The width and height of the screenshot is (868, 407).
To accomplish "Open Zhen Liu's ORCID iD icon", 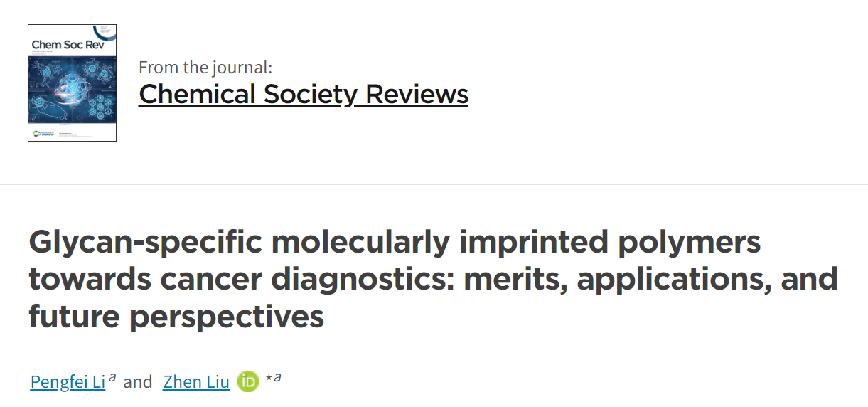I will point(248,382).
